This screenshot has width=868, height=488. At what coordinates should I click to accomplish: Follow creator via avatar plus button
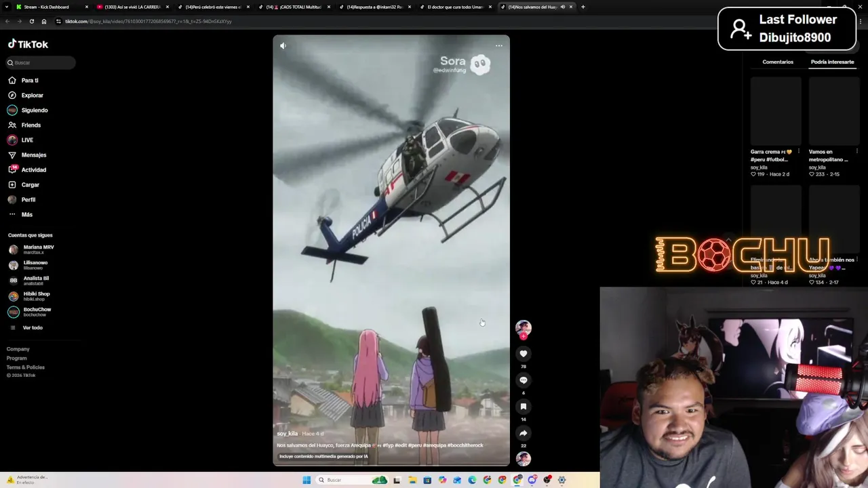point(524,336)
